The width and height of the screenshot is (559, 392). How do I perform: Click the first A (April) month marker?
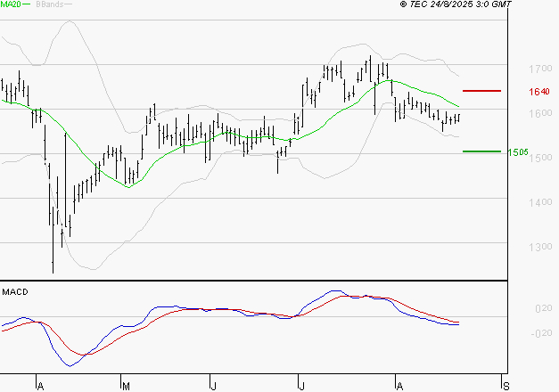(x=40, y=386)
